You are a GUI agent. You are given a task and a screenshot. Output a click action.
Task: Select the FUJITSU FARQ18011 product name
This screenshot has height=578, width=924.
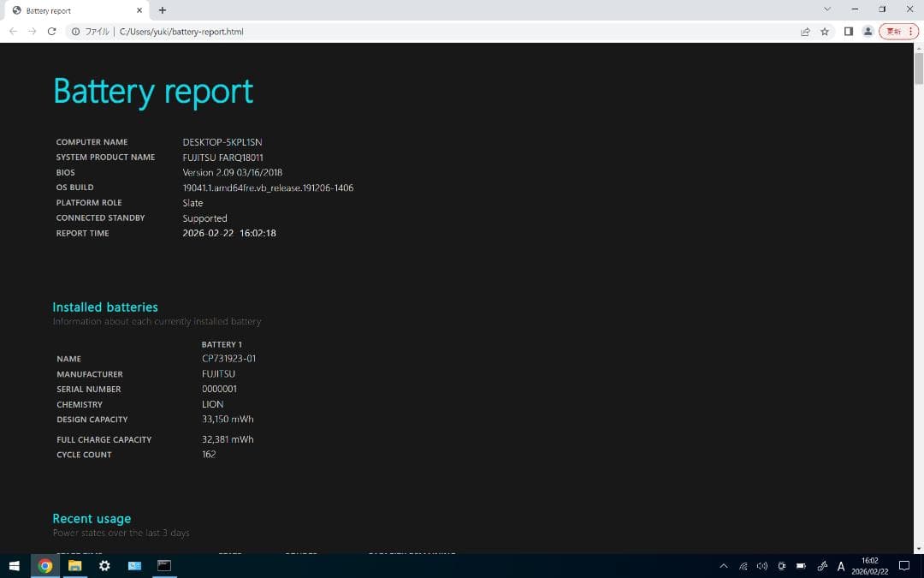coord(222,158)
